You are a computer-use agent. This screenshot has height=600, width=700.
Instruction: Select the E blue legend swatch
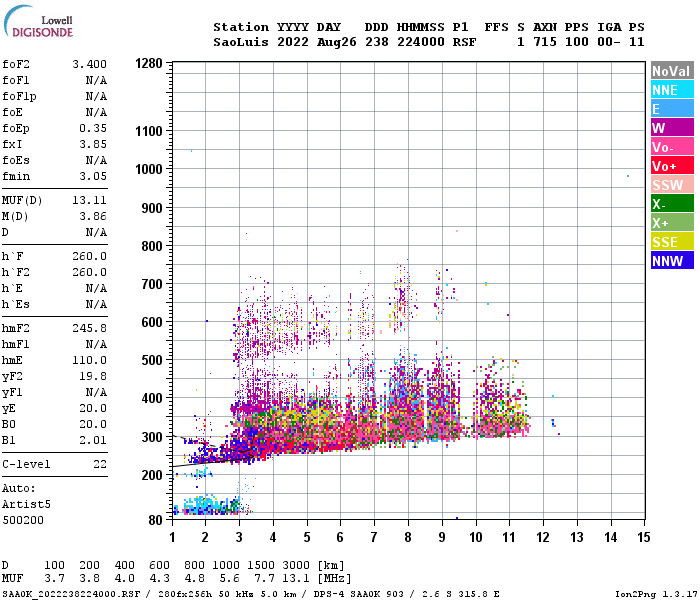point(672,109)
